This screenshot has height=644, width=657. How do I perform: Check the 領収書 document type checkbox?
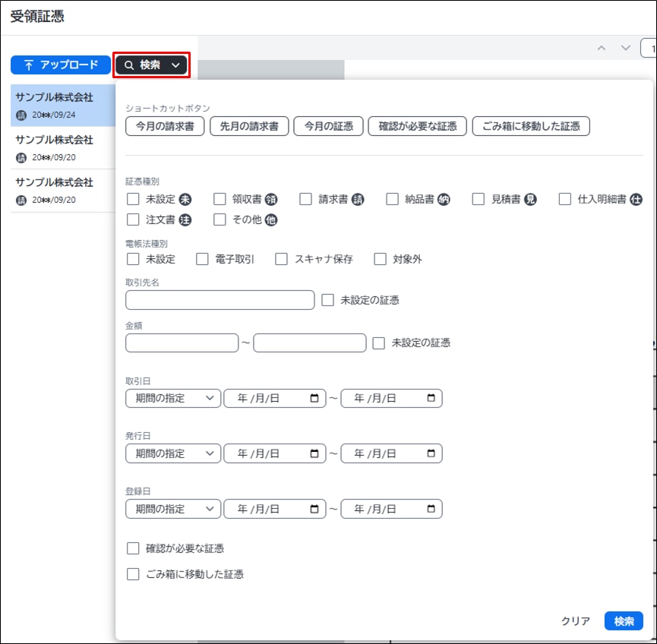click(x=220, y=200)
